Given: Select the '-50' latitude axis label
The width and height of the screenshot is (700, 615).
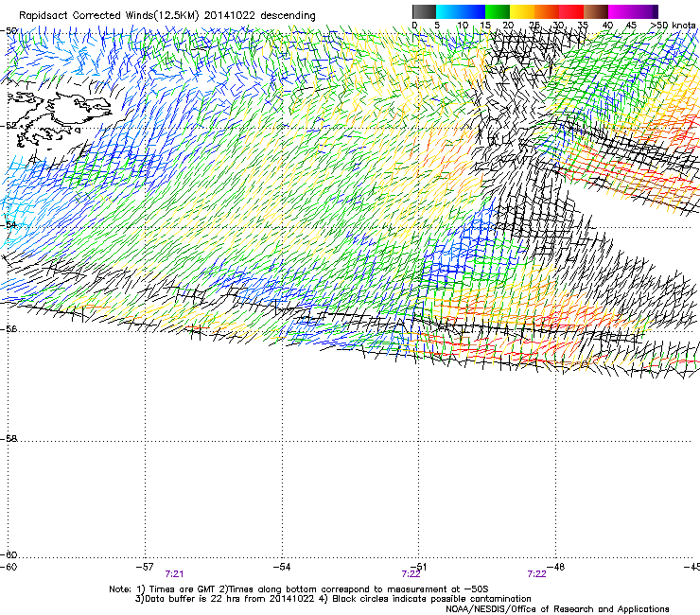Looking at the screenshot, I should 9,31.
